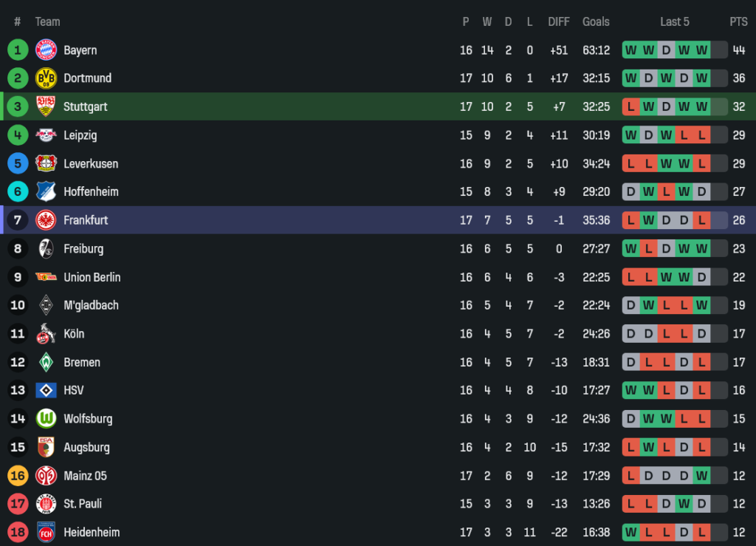Click the yellow position 16 badge
This screenshot has width=756, height=546.
18,476
